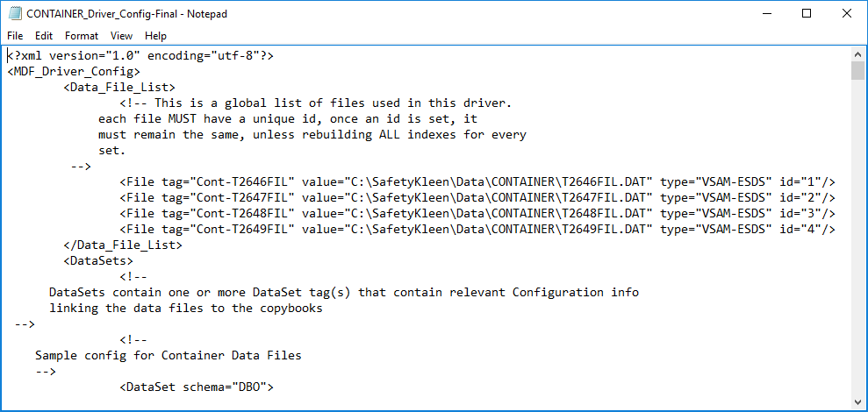This screenshot has height=412, width=868.
Task: Place cursor in the xml version line
Action: (140, 55)
